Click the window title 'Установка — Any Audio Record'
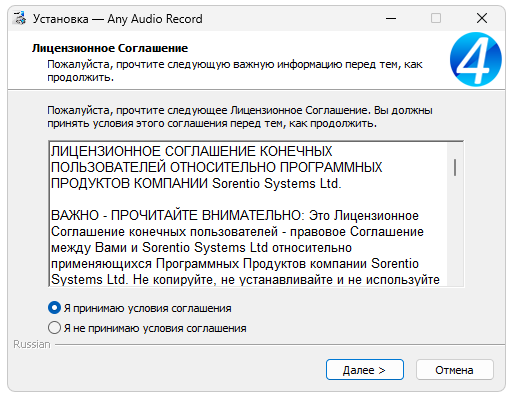 pos(117,19)
